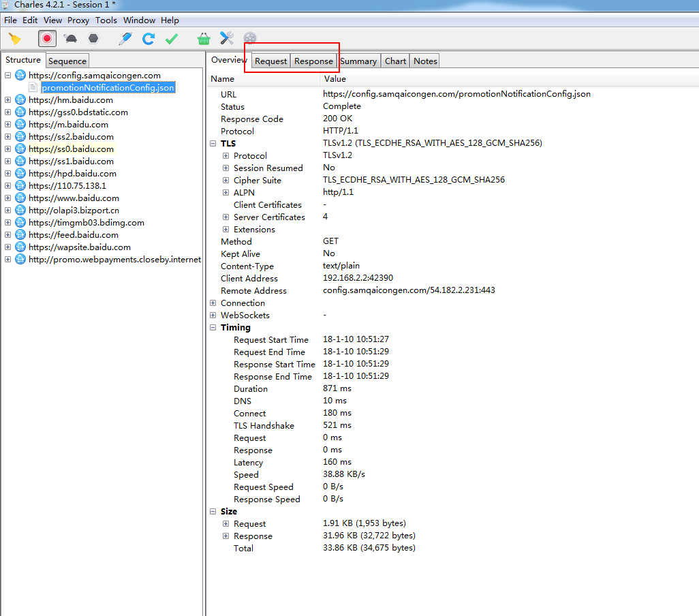Open the Window menu

pyautogui.click(x=139, y=20)
